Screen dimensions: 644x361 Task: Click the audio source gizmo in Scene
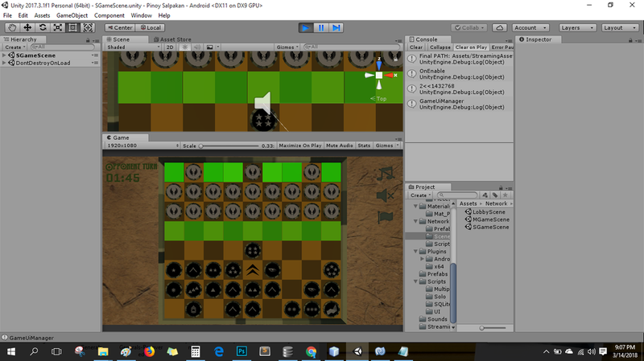pos(263,103)
